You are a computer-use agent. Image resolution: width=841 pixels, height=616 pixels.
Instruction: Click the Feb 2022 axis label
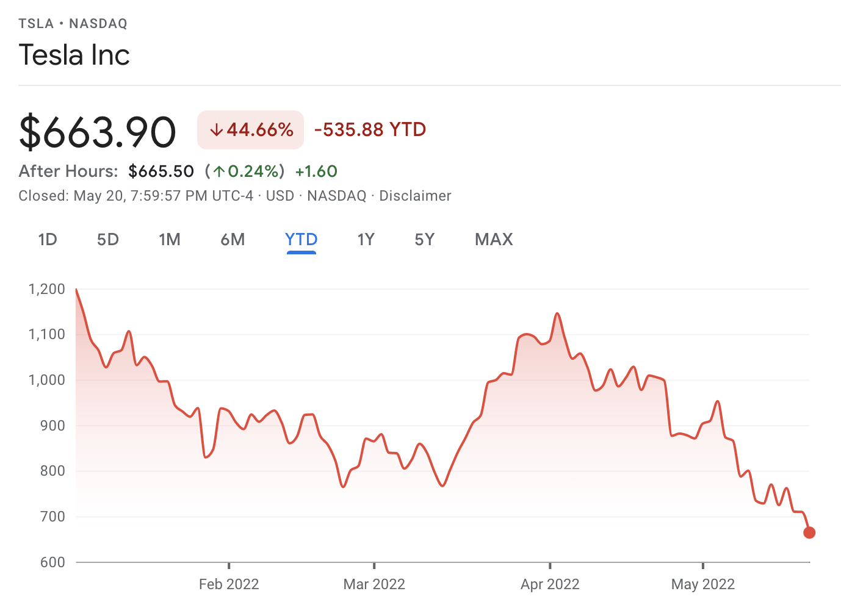coord(229,584)
